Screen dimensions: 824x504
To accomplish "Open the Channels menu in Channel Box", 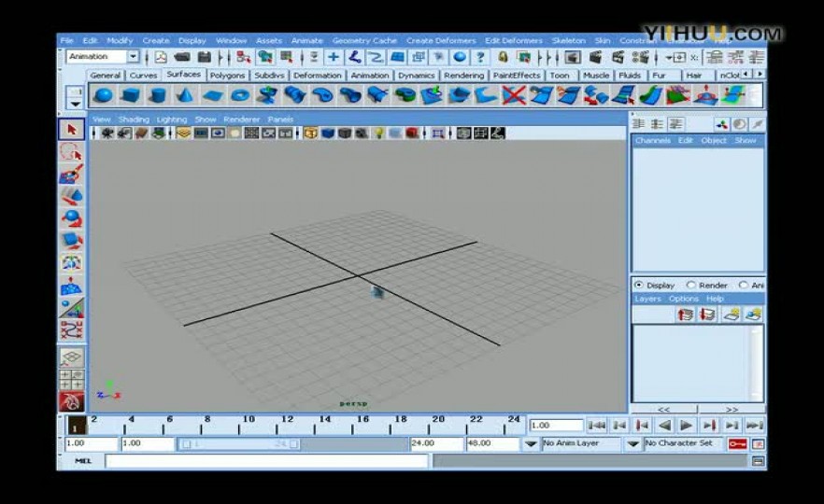I will pos(652,141).
